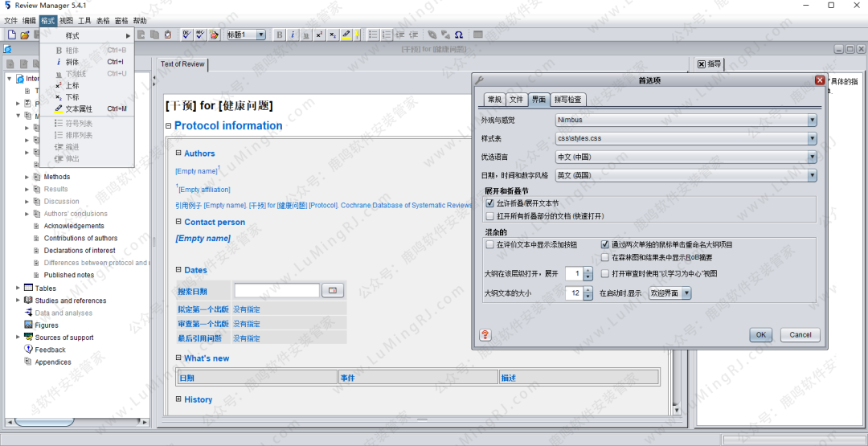Screen dimensions: 868x446
Task: Check '在森林图和结果表中显示RoB摘要' option
Action: pos(605,257)
